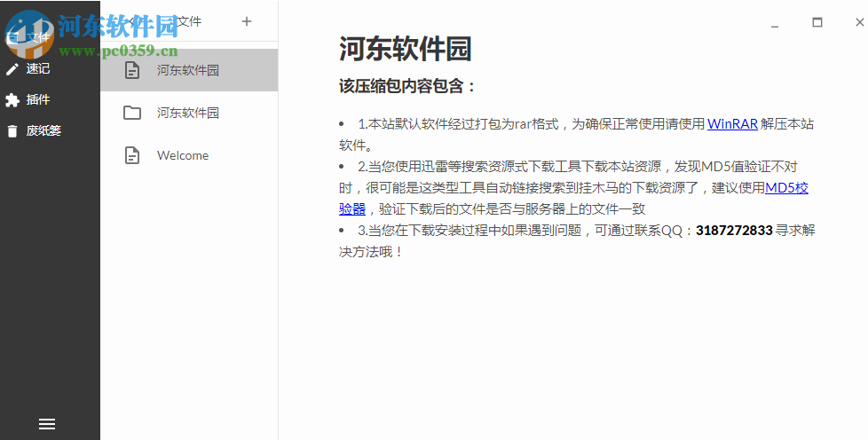The image size is (868, 440).
Task: Click the 河东软件园 heading in editor
Action: pyautogui.click(x=406, y=50)
